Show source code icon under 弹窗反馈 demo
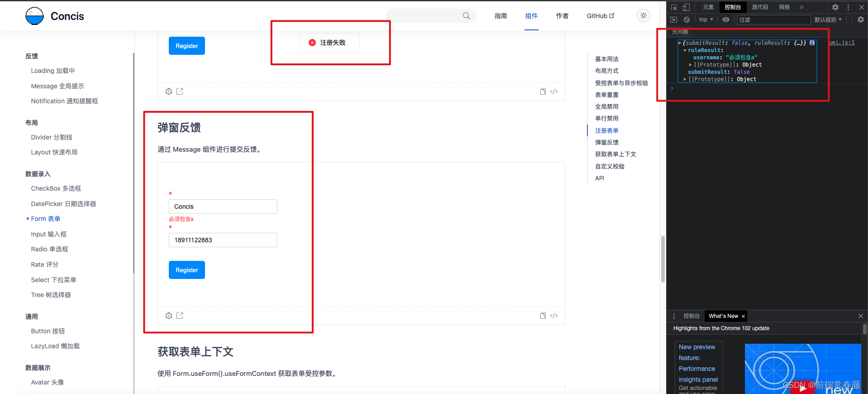 (554, 316)
